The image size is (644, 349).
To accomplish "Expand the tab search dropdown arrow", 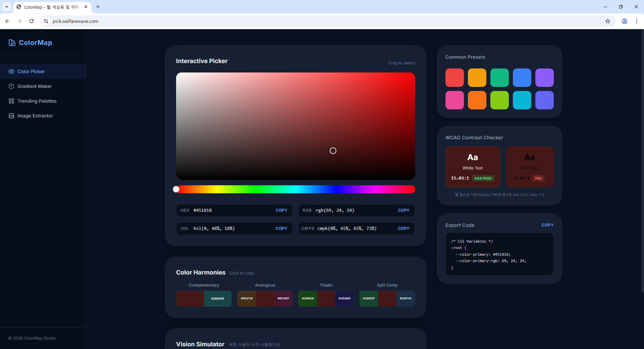I will pyautogui.click(x=6, y=7).
